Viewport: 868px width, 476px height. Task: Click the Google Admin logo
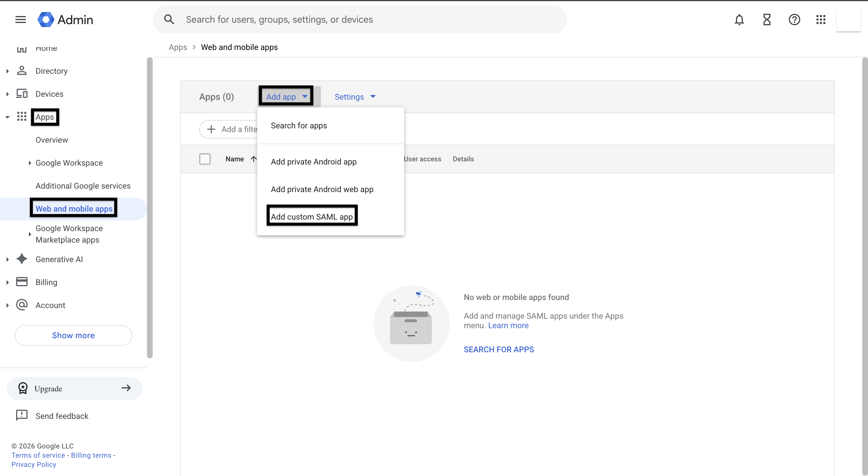tap(65, 20)
